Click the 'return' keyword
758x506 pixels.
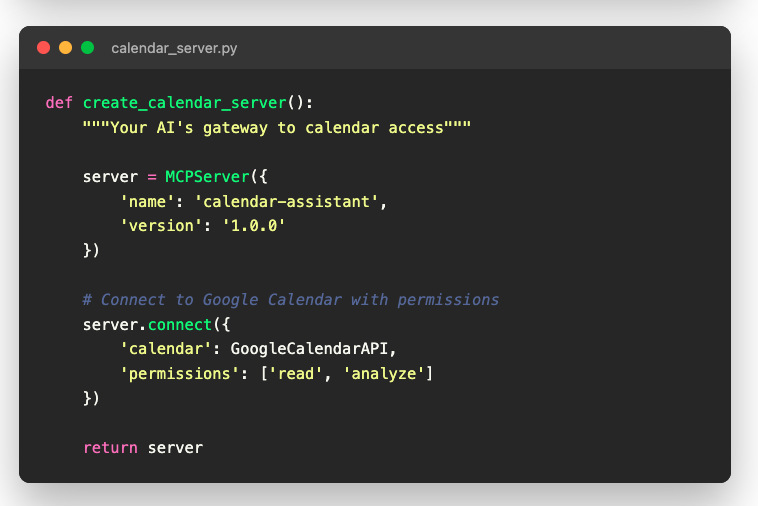[110, 448]
